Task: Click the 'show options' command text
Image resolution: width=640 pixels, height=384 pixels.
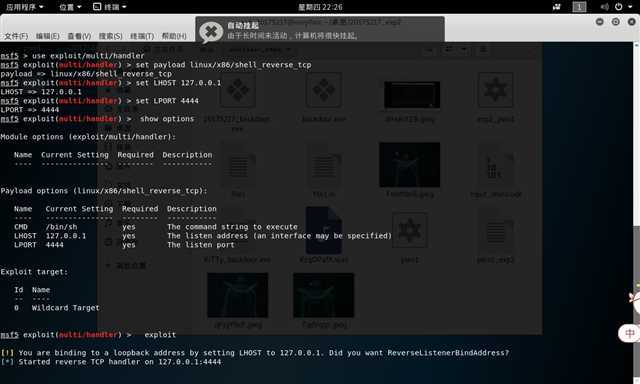Action: tap(167, 118)
